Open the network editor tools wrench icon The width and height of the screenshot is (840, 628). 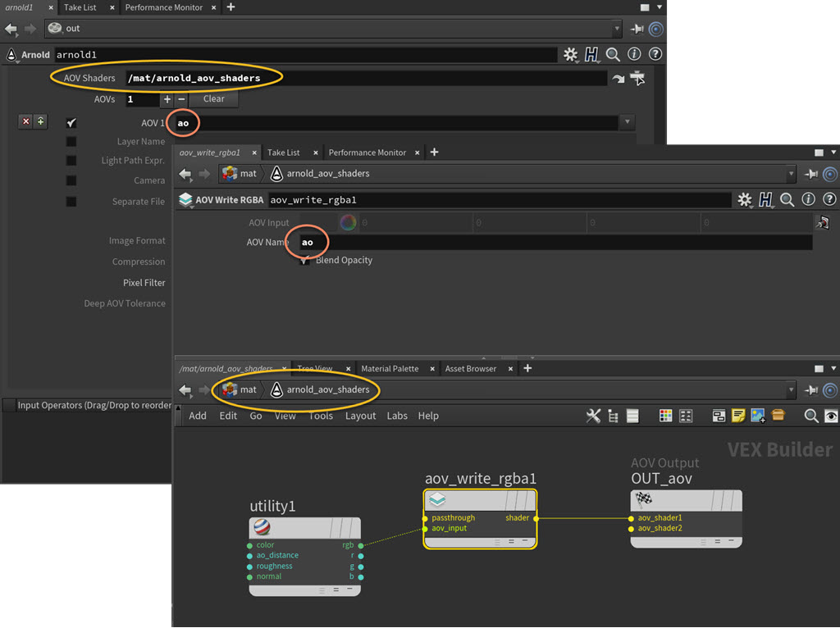tap(593, 416)
